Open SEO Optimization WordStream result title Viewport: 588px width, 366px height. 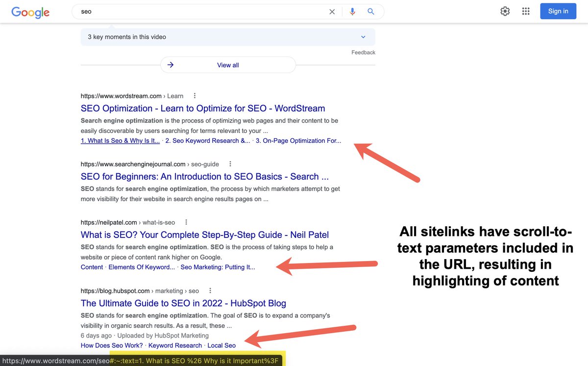203,108
